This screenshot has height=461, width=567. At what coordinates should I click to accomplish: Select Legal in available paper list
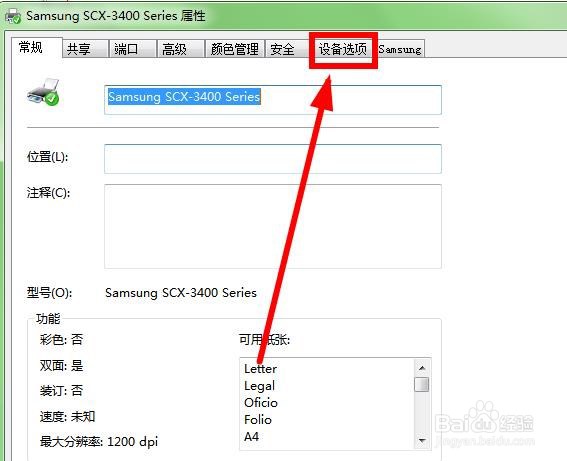(x=259, y=386)
